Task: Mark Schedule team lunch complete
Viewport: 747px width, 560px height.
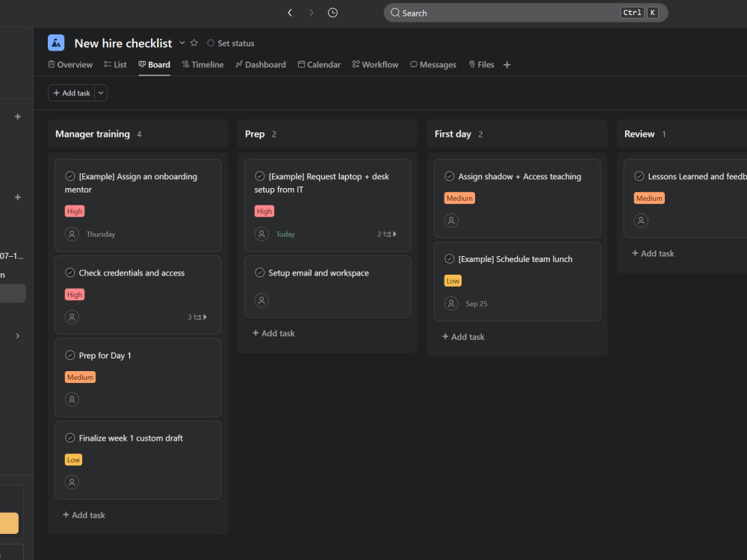Action: tap(449, 259)
